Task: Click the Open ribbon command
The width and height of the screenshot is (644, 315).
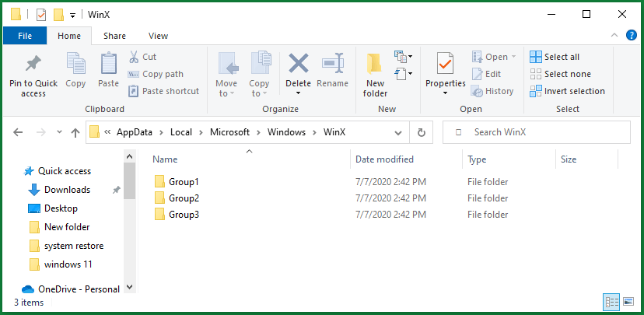Action: (x=494, y=57)
